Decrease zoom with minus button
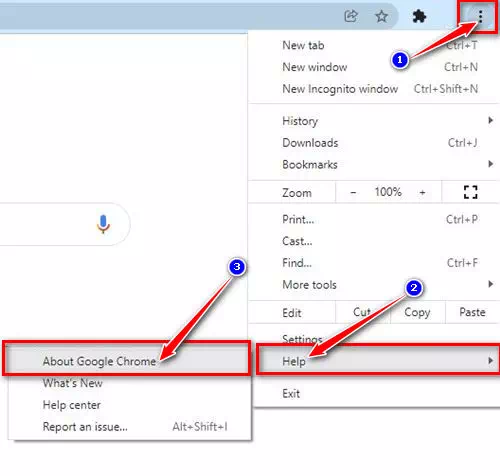The height and width of the screenshot is (476, 500). tap(353, 192)
